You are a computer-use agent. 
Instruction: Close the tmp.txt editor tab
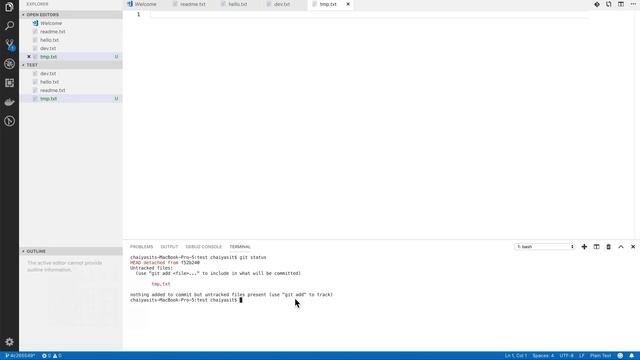[348, 4]
